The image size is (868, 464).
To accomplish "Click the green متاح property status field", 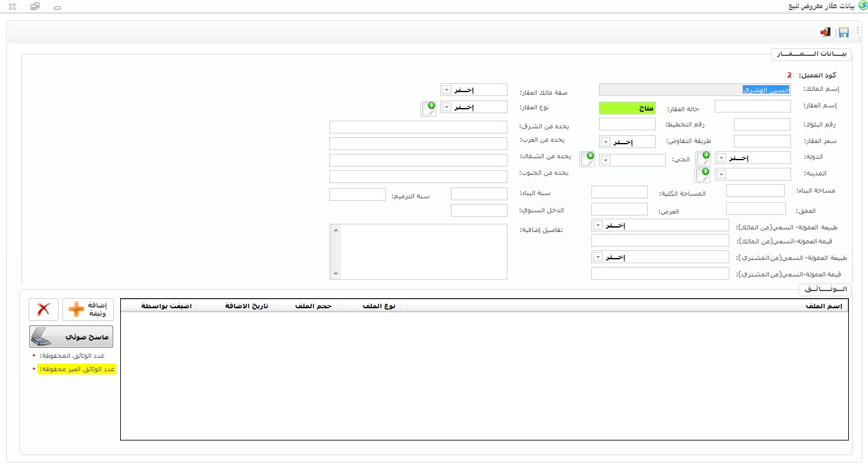I will click(x=627, y=108).
